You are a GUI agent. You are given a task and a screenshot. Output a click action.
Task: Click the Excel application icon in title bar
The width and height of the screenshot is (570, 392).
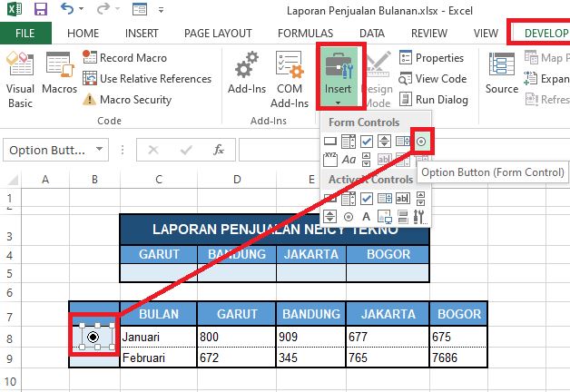click(15, 9)
